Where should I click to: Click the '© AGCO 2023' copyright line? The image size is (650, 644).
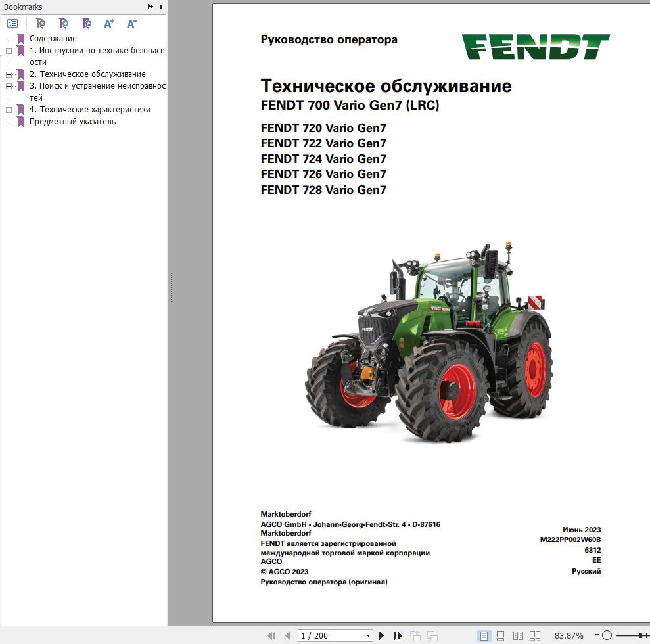[285, 572]
